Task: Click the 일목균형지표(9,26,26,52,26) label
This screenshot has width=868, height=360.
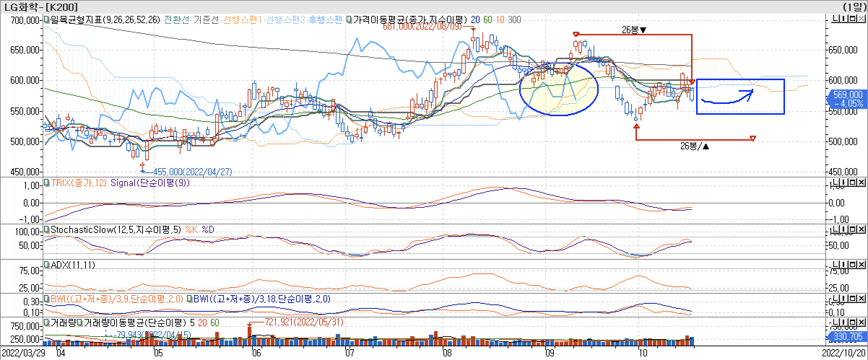Action: 105,19
